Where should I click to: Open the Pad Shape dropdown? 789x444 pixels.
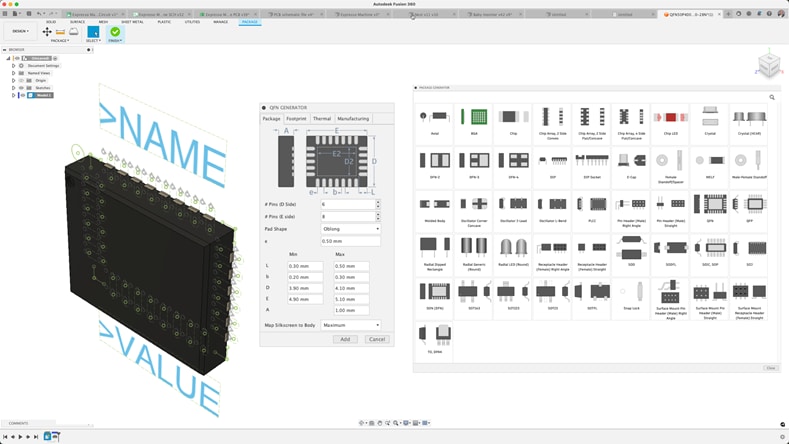[x=351, y=229]
